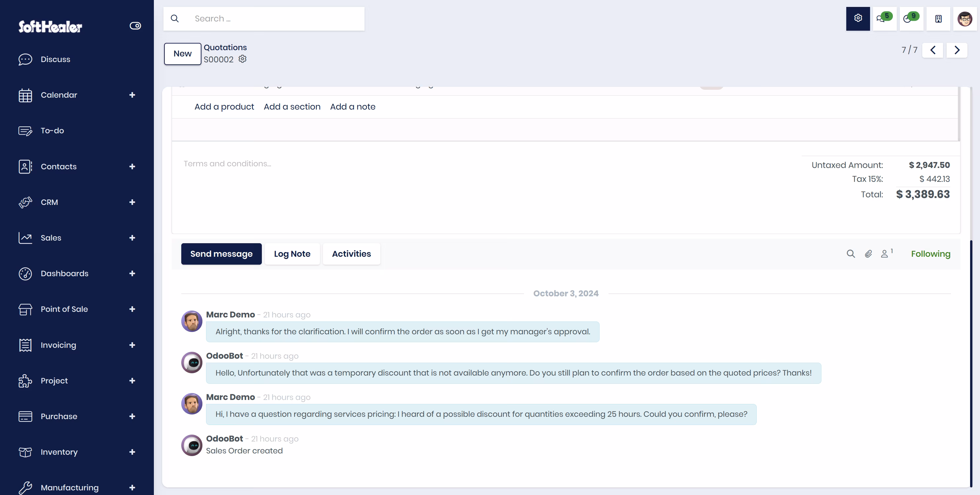Viewport: 980px width, 495px height.
Task: Switch to Log Note tab
Action: 292,254
